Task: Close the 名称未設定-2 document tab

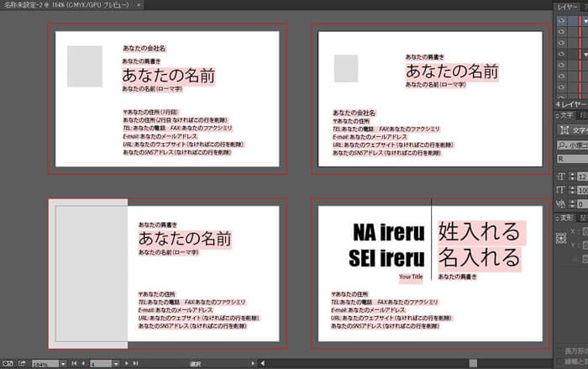Action: pyautogui.click(x=139, y=5)
